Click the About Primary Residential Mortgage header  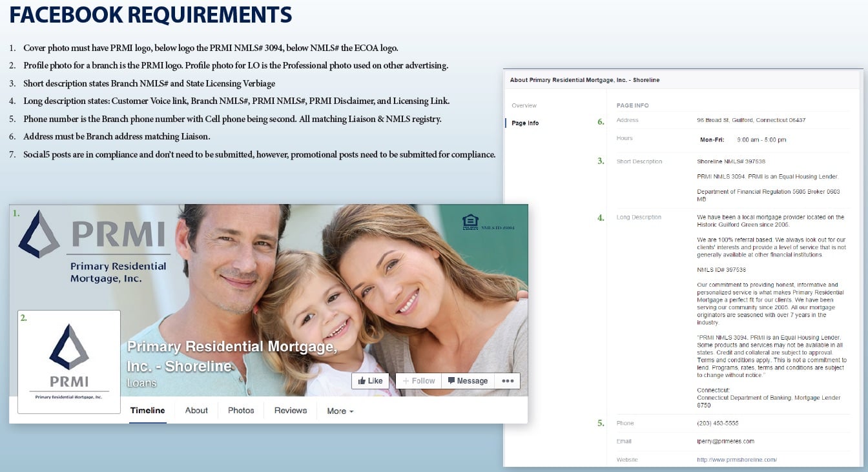point(584,80)
